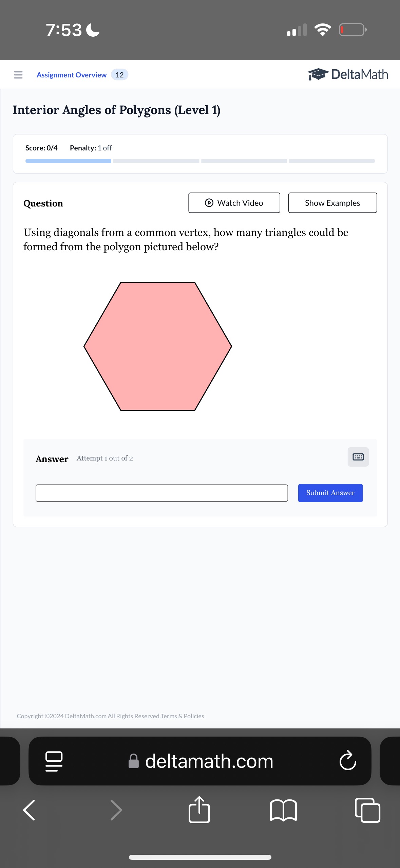Open Safari bookmarks book icon
The image size is (400, 868).
tap(283, 810)
